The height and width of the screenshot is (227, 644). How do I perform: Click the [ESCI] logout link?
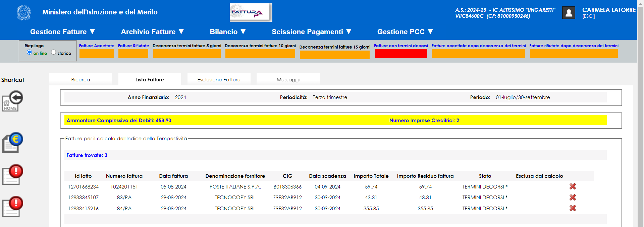[588, 16]
